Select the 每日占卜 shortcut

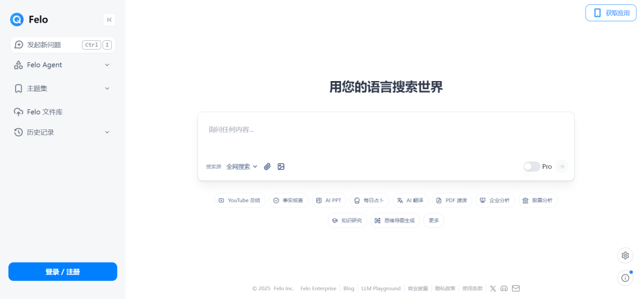370,200
